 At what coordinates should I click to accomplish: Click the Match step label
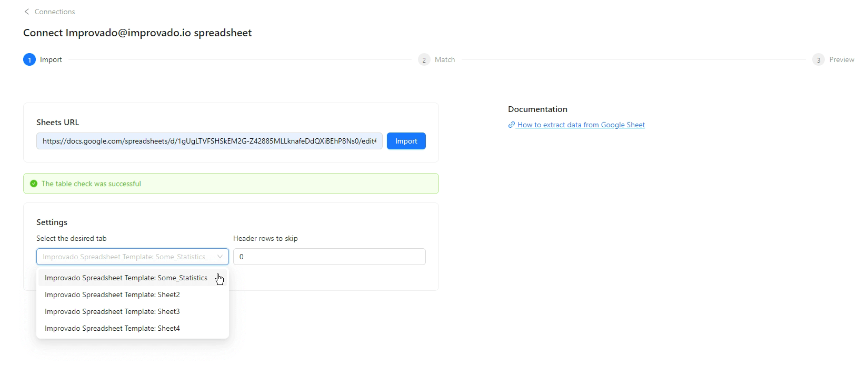445,59
